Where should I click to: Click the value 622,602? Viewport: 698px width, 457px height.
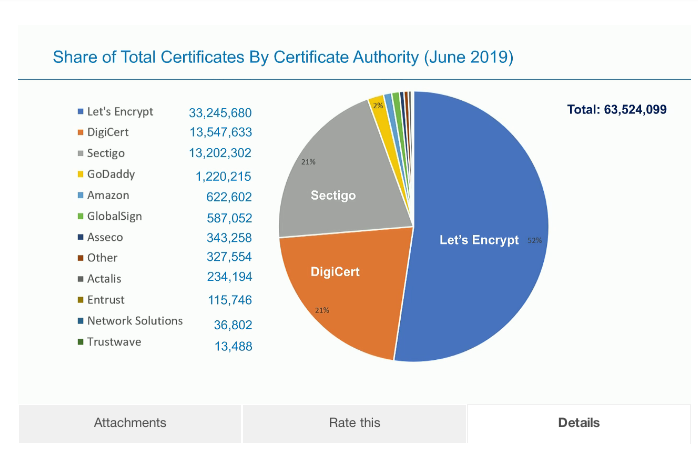229,197
